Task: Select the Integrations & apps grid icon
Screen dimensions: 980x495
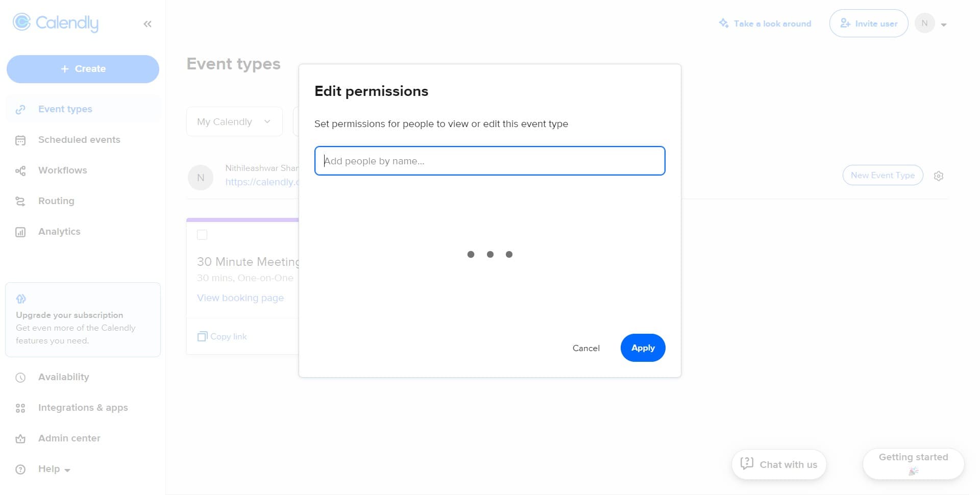Action: [x=20, y=408]
